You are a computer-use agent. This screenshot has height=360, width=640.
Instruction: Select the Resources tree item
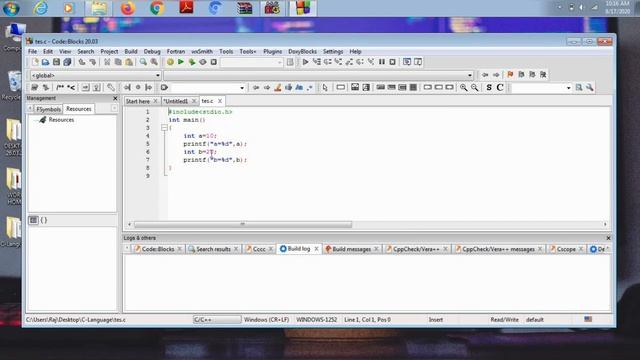[x=61, y=120]
